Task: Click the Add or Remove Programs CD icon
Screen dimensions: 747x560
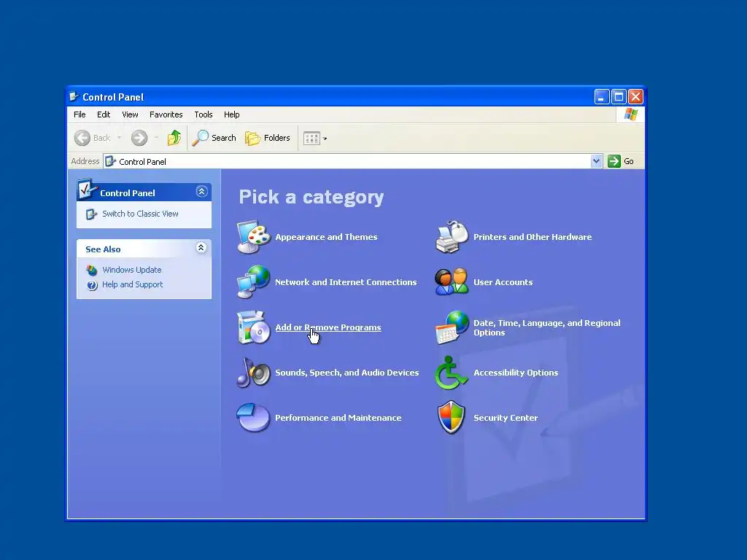Action: 254,327
